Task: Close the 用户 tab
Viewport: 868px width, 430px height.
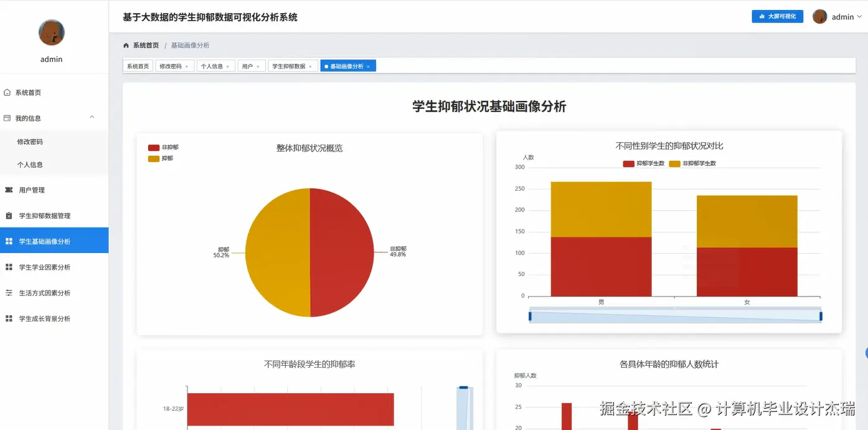Action: point(258,67)
